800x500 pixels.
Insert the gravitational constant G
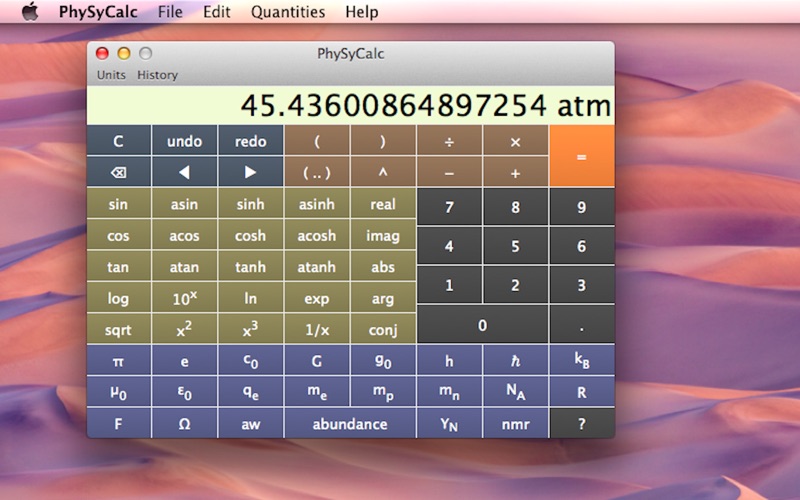click(x=317, y=361)
